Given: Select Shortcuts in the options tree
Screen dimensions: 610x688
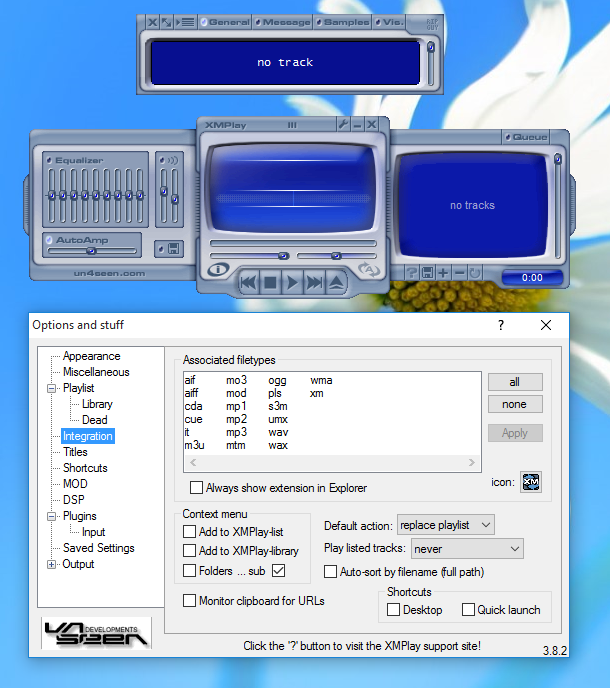Looking at the screenshot, I should coord(85,468).
